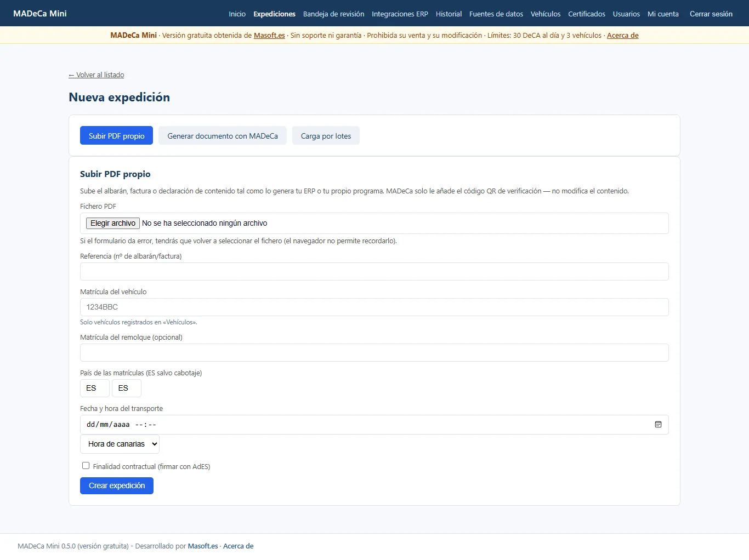Click the second ES country code field
This screenshot has width=749, height=560.
[x=127, y=388]
